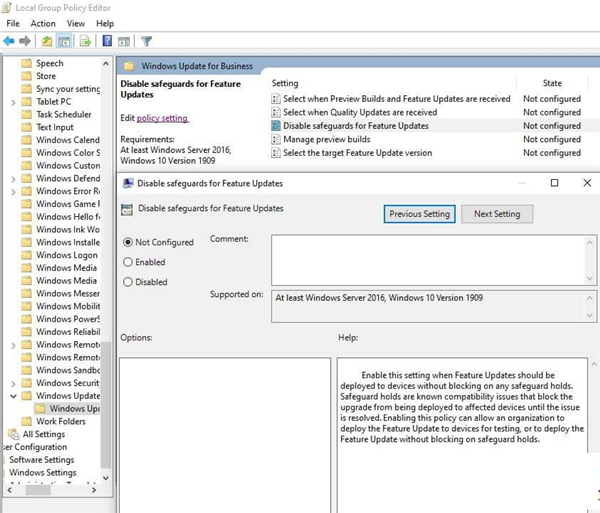Select the Not Configured radio button

click(127, 242)
